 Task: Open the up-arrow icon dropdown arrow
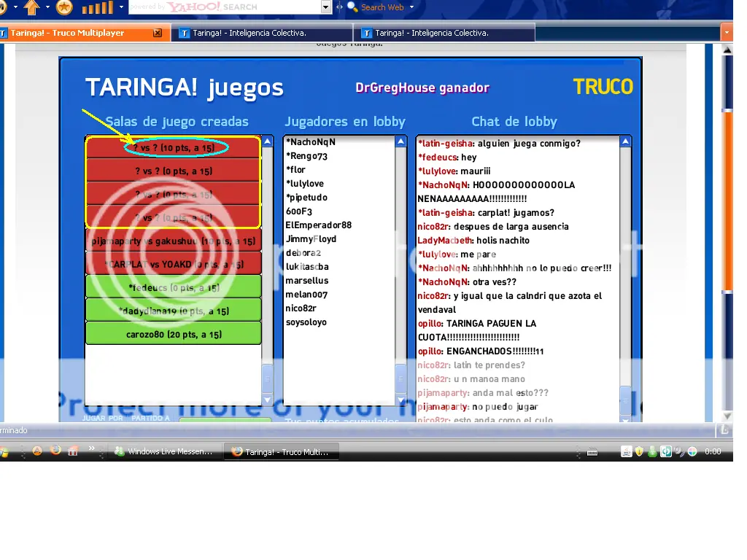tap(47, 7)
